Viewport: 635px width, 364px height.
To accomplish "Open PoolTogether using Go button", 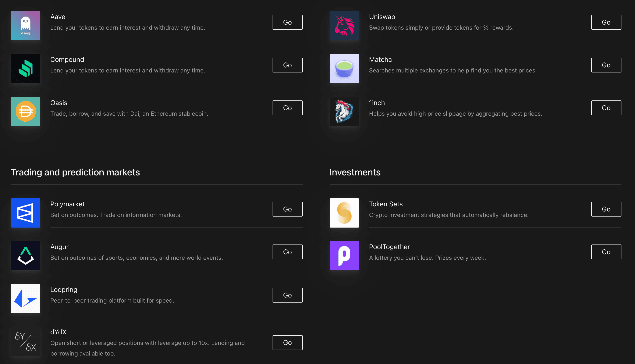I will click(606, 252).
